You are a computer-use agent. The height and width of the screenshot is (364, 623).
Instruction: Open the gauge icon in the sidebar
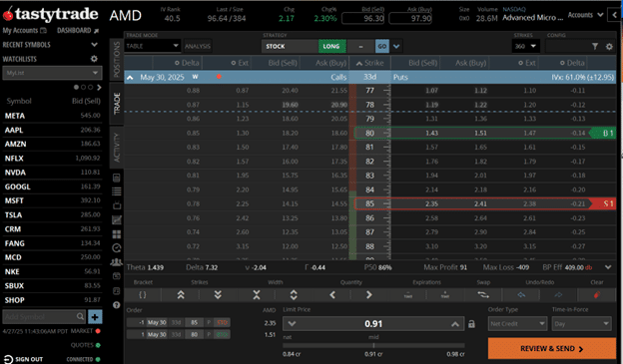tap(117, 248)
